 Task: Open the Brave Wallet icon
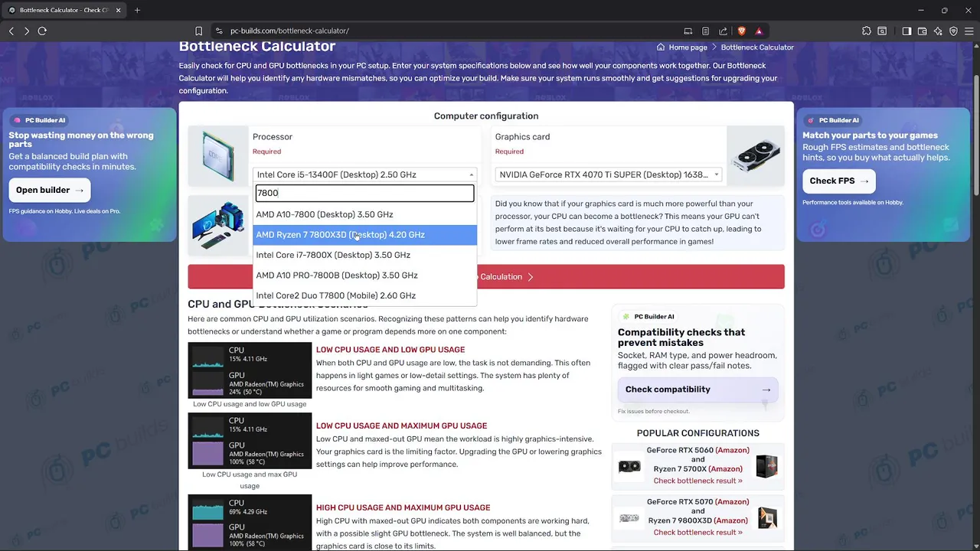[922, 31]
